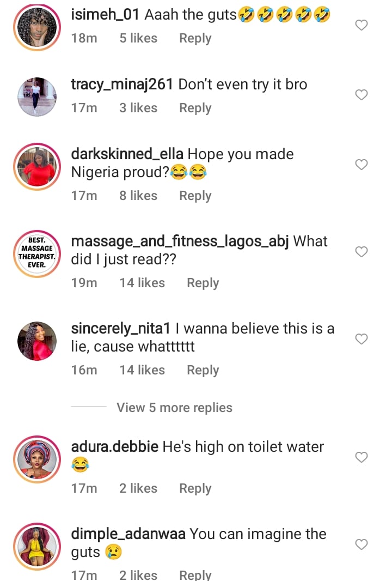Like isimeh_01's comment with the heart
Screen dimensions: 392x581
[362, 25]
